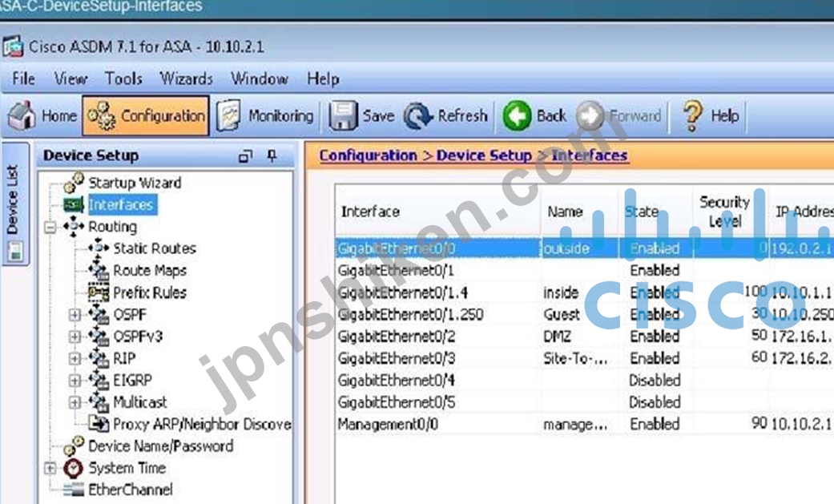Click the Prefix Rules icon

tap(99, 292)
